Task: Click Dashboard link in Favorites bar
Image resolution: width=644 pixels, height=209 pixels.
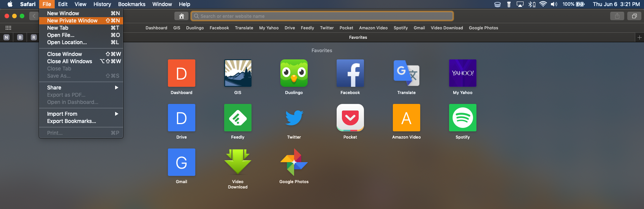Action: point(156,28)
